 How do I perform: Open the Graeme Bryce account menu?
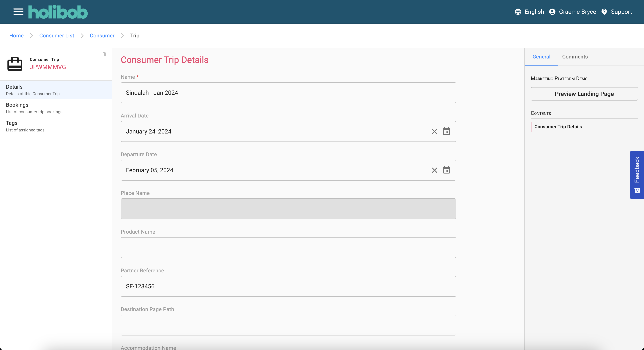coord(577,12)
